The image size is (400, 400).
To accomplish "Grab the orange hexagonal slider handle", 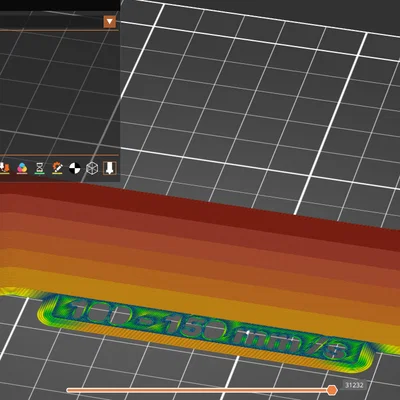I will tap(332, 390).
